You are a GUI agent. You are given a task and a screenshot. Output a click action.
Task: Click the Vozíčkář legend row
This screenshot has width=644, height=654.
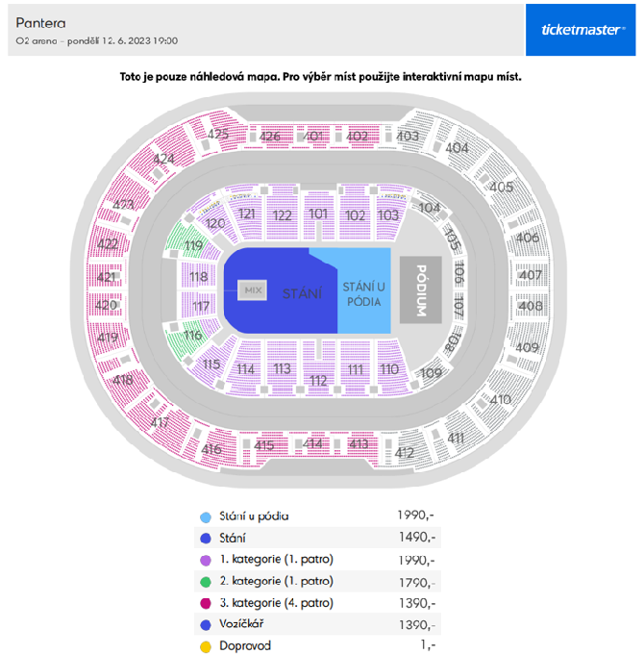317,624
